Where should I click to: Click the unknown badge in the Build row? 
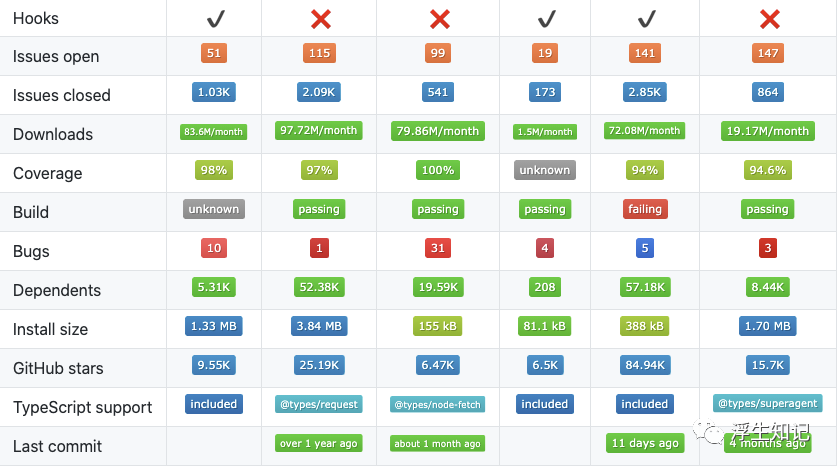pyautogui.click(x=213, y=209)
